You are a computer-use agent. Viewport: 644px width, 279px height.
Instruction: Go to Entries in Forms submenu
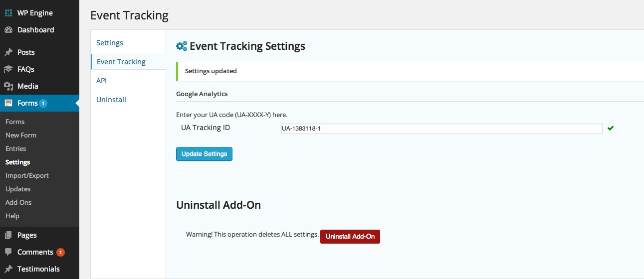coord(16,148)
